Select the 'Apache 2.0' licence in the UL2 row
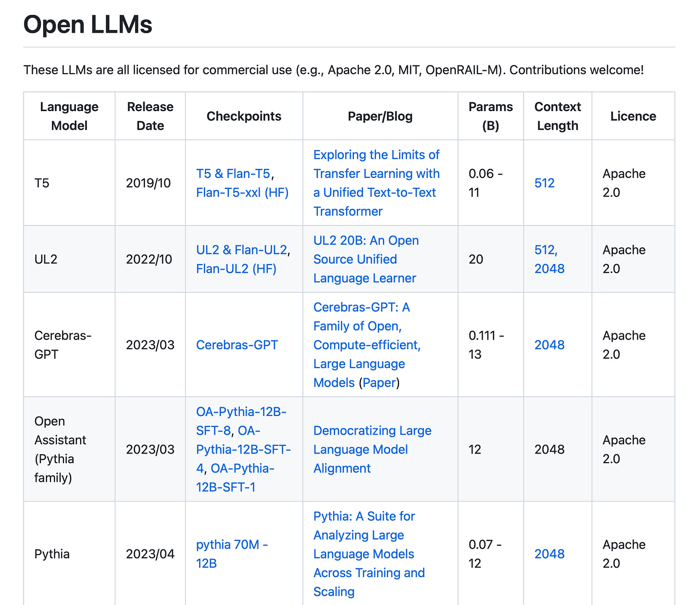Image resolution: width=700 pixels, height=605 pixels. click(624, 259)
